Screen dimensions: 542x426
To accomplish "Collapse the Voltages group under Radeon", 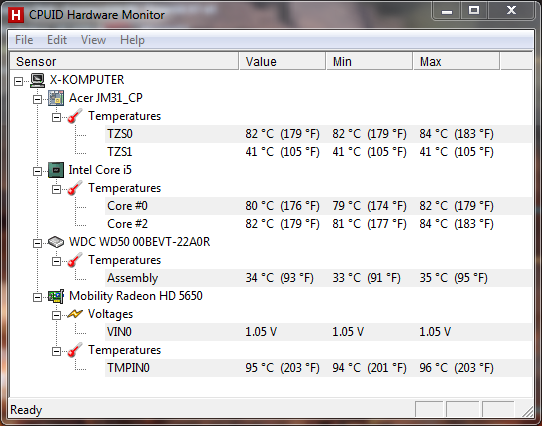I will coord(56,315).
